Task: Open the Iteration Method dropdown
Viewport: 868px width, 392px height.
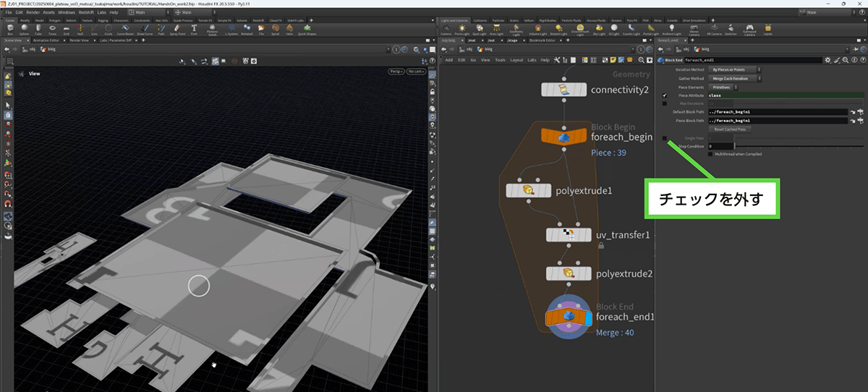Action: [735, 69]
